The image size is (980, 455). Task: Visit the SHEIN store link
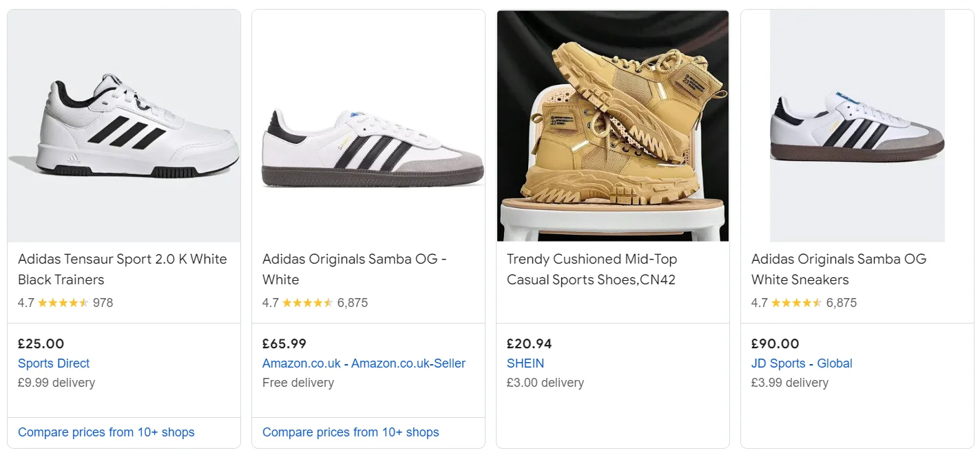click(x=525, y=363)
